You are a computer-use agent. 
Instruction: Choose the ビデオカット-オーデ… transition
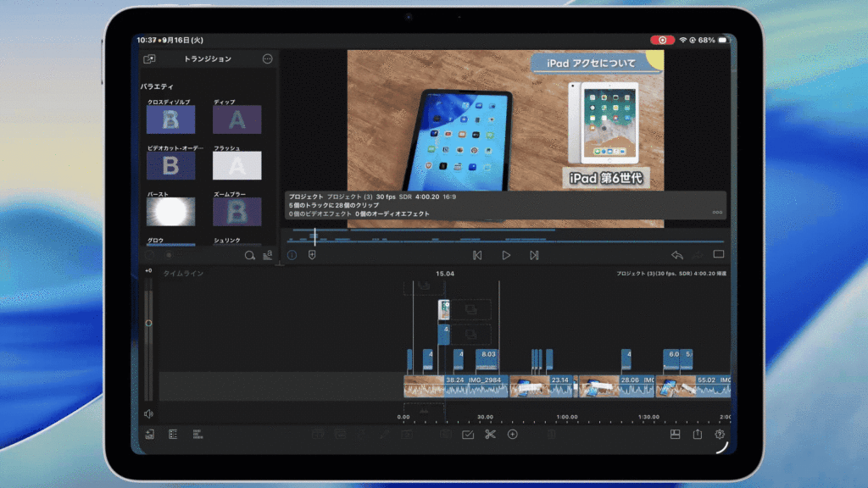[170, 165]
